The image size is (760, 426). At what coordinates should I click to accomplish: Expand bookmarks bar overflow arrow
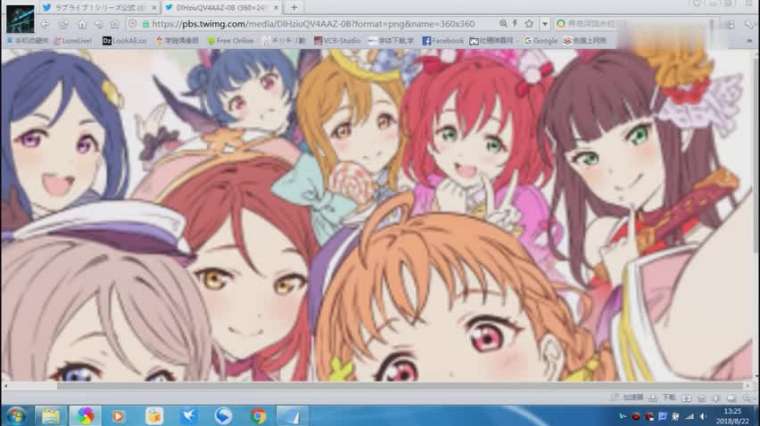coord(749,41)
